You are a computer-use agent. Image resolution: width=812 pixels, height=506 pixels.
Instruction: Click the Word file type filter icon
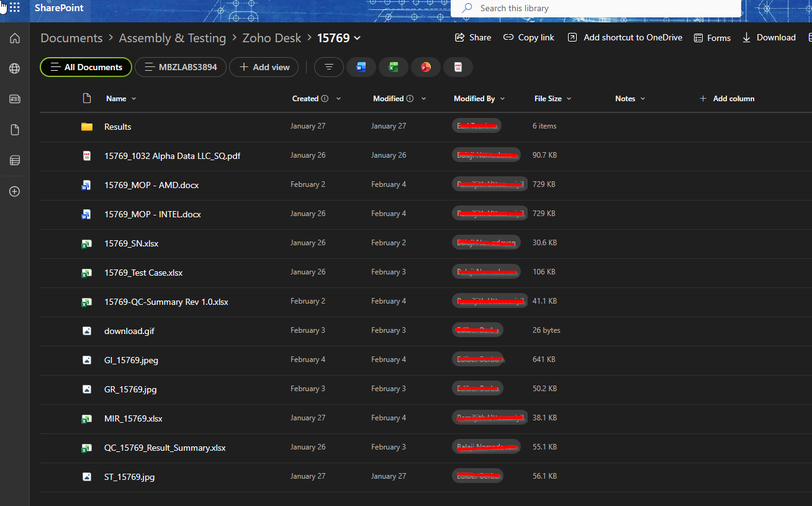pyautogui.click(x=361, y=67)
